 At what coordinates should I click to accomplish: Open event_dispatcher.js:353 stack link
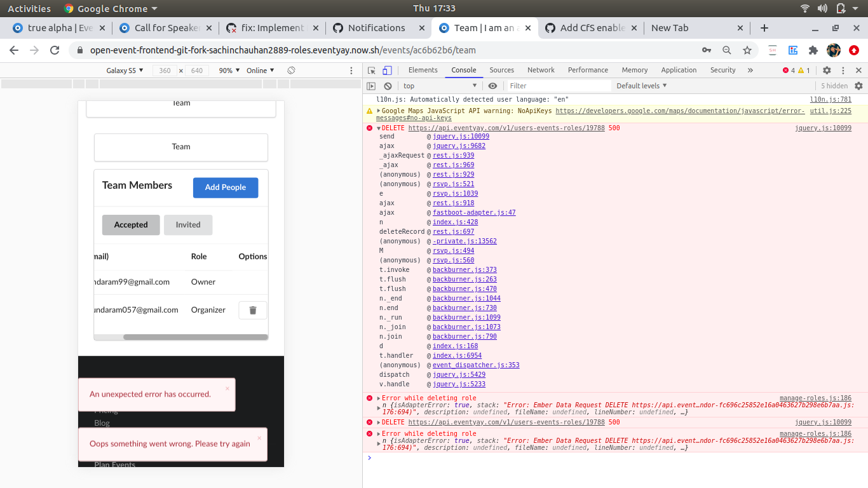476,365
